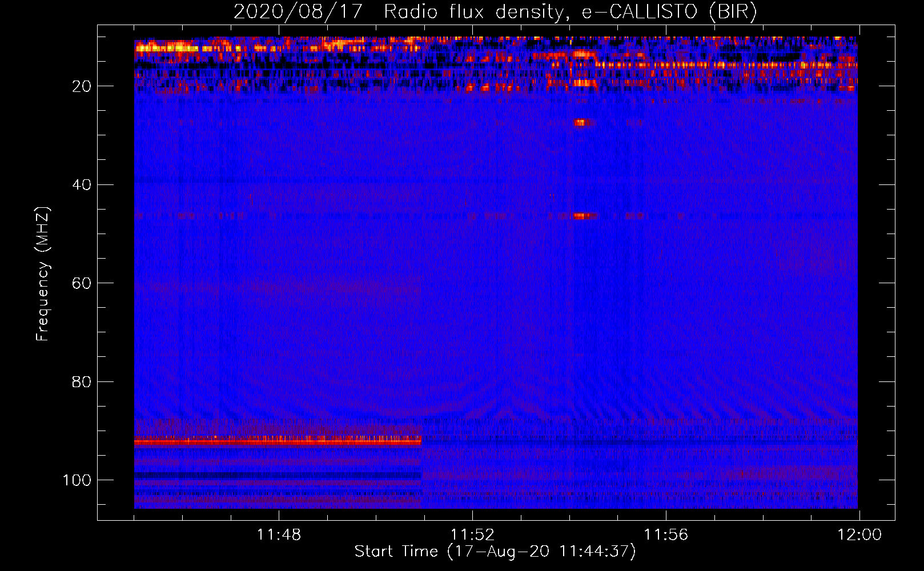The width and height of the screenshot is (924, 571).
Task: Click the bright burst spot near 46 MHz
Action: [x=582, y=216]
